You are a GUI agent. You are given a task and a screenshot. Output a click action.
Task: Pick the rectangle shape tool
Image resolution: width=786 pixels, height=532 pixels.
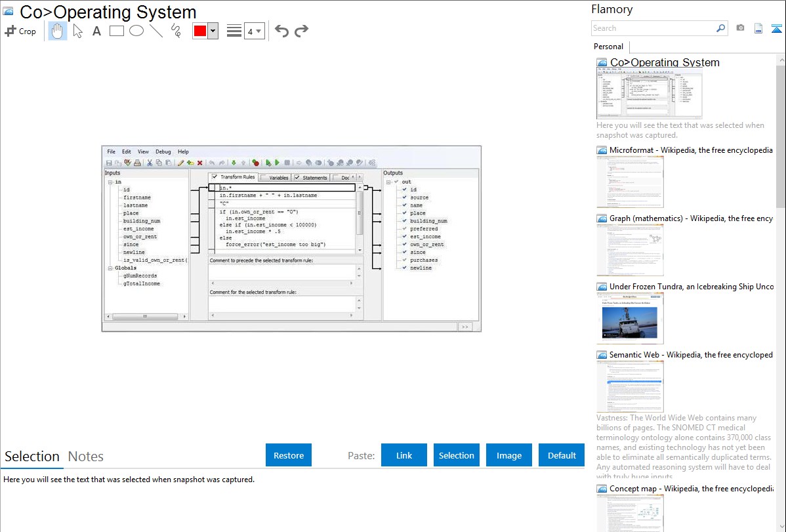coord(117,31)
